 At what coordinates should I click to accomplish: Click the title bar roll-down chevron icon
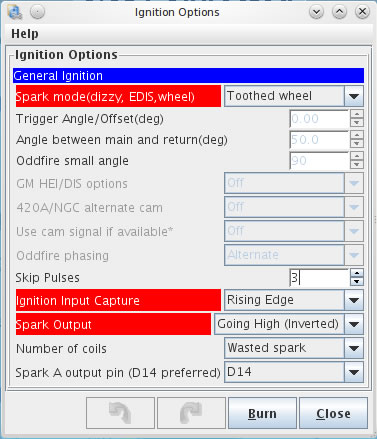[316, 12]
